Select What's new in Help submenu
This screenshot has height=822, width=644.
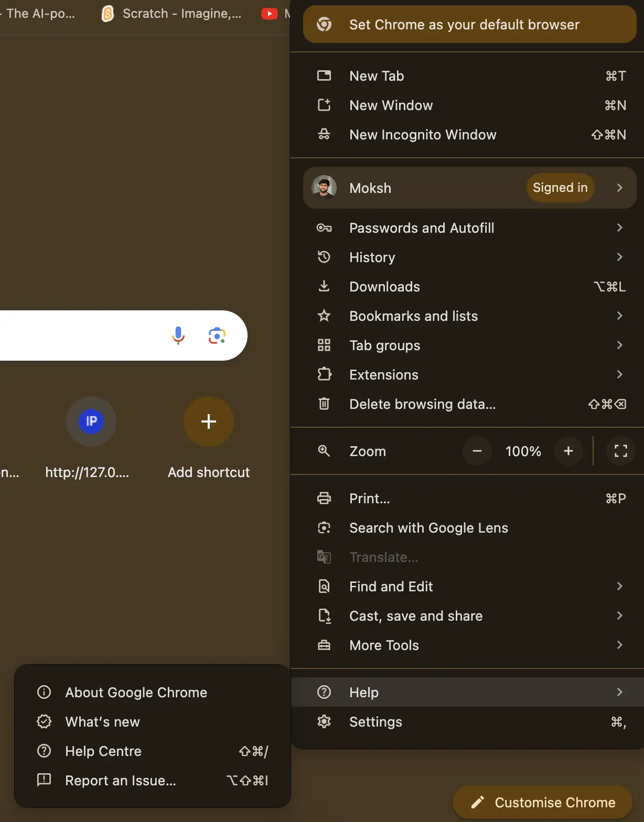click(x=153, y=722)
